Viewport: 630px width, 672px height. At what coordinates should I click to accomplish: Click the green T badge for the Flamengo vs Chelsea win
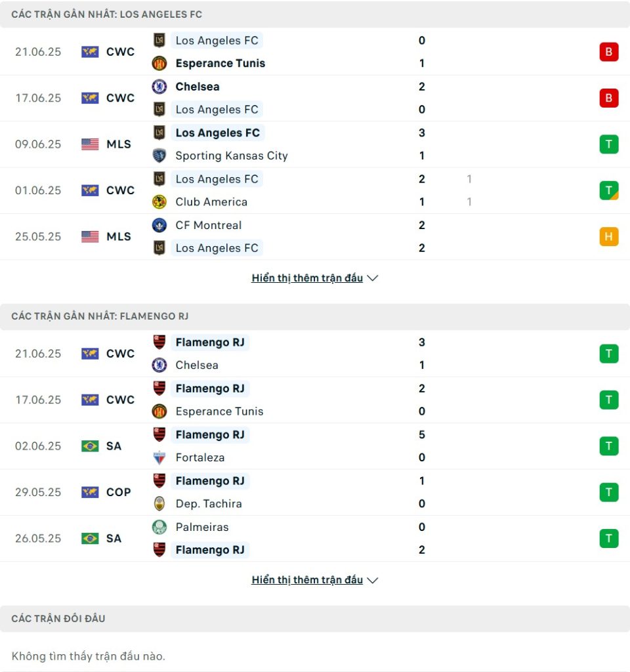click(x=608, y=354)
